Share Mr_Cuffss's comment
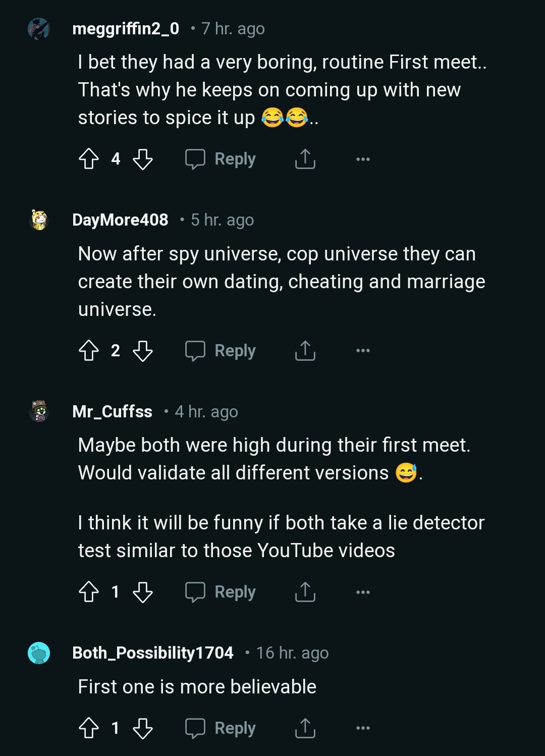545x756 pixels. 304,591
